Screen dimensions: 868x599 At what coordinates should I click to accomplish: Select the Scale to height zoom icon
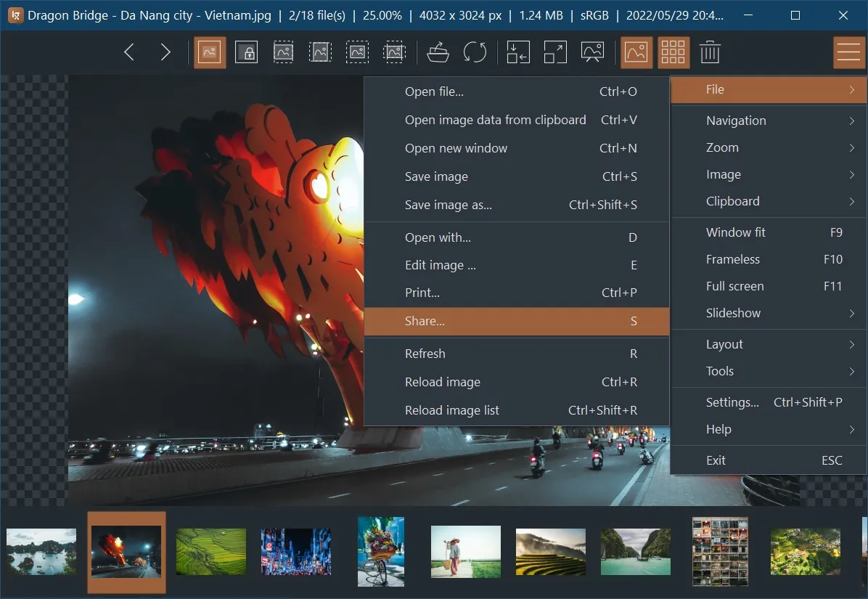pyautogui.click(x=321, y=52)
